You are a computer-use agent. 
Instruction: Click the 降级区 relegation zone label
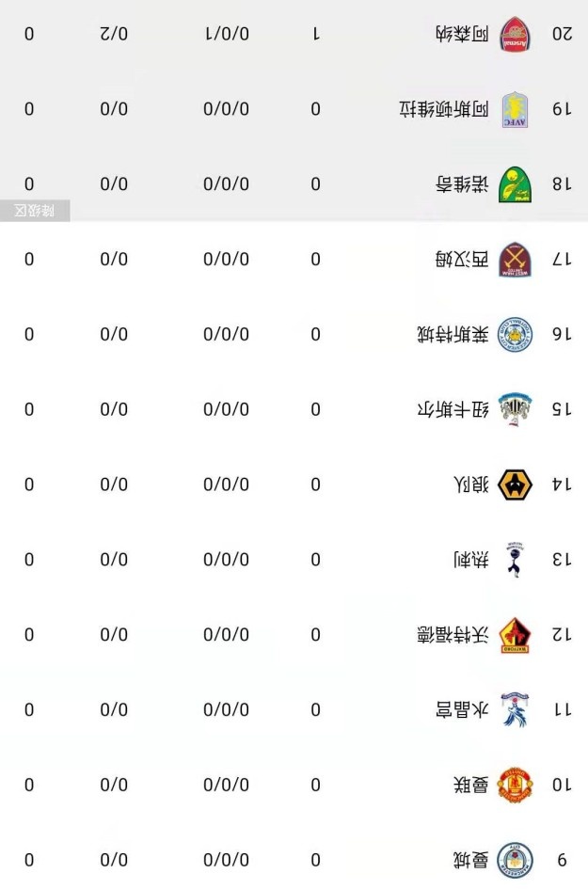pos(35,211)
